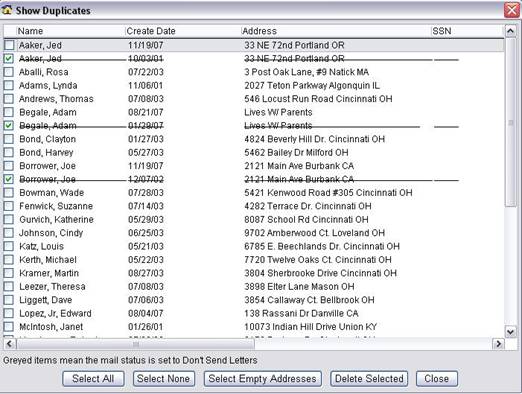Screen dimensions: 522x394
Task: Click the vertical scrollbar up arrow
Action: (510, 31)
